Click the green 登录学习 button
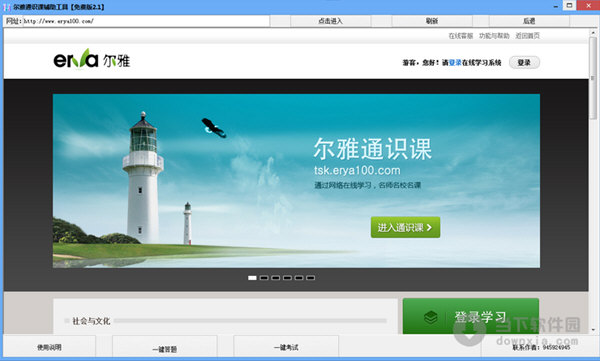600x361 pixels. point(471,316)
